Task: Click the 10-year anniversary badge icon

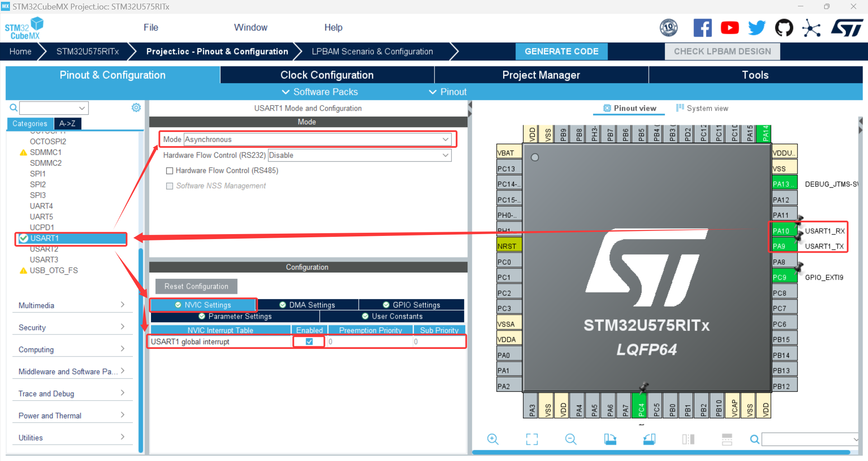Action: tap(669, 28)
